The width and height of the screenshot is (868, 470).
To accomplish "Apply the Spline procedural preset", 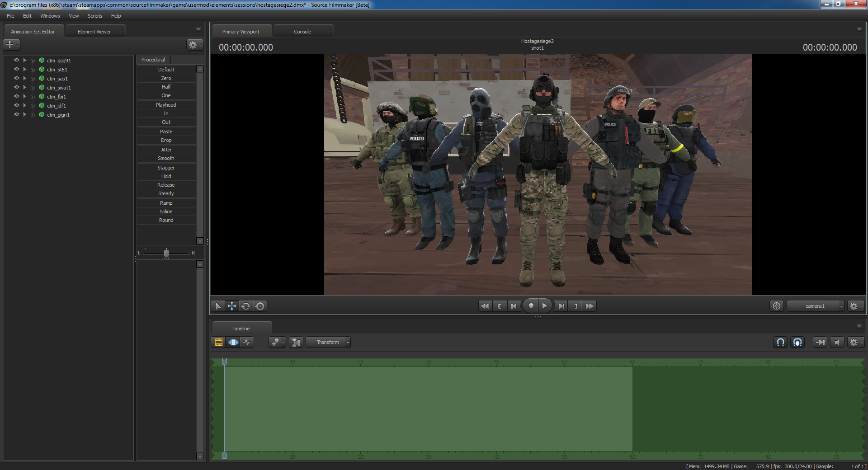I will click(166, 211).
